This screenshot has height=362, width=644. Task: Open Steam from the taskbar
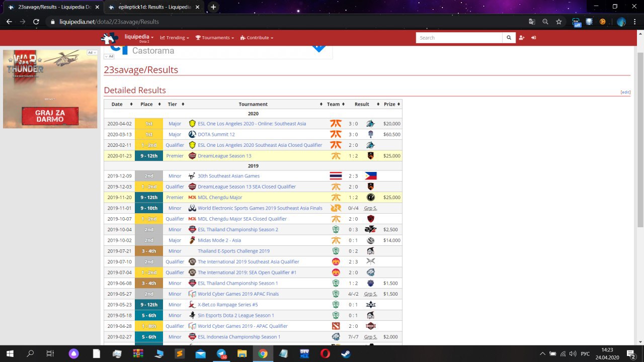pyautogui.click(x=345, y=353)
